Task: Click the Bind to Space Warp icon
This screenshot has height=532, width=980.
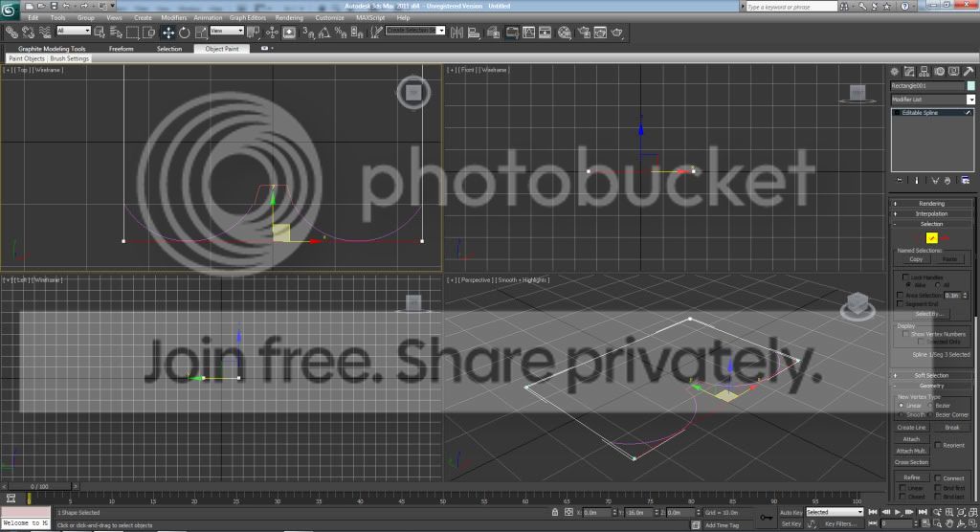Action: 45,33
